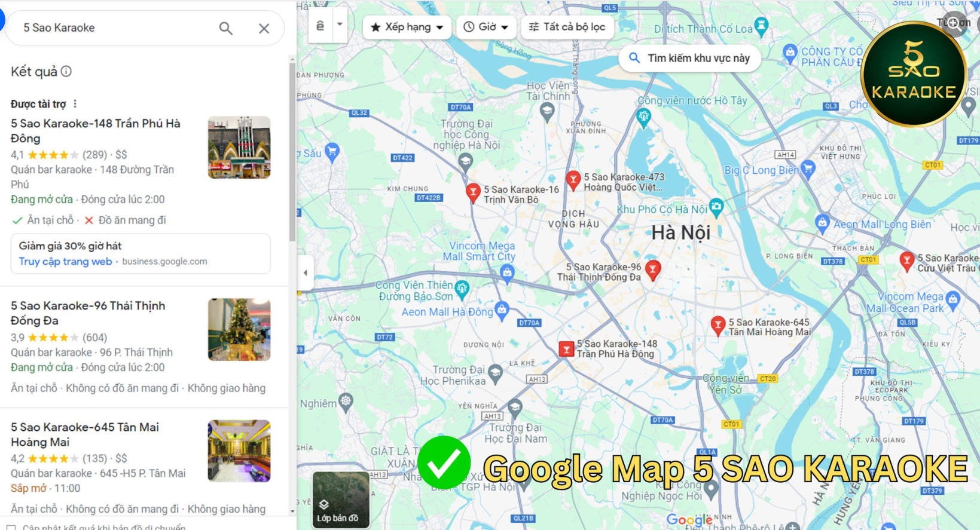Toggle update results when map moves checkbox
Screen dimensions: 980x530
click(x=11, y=528)
